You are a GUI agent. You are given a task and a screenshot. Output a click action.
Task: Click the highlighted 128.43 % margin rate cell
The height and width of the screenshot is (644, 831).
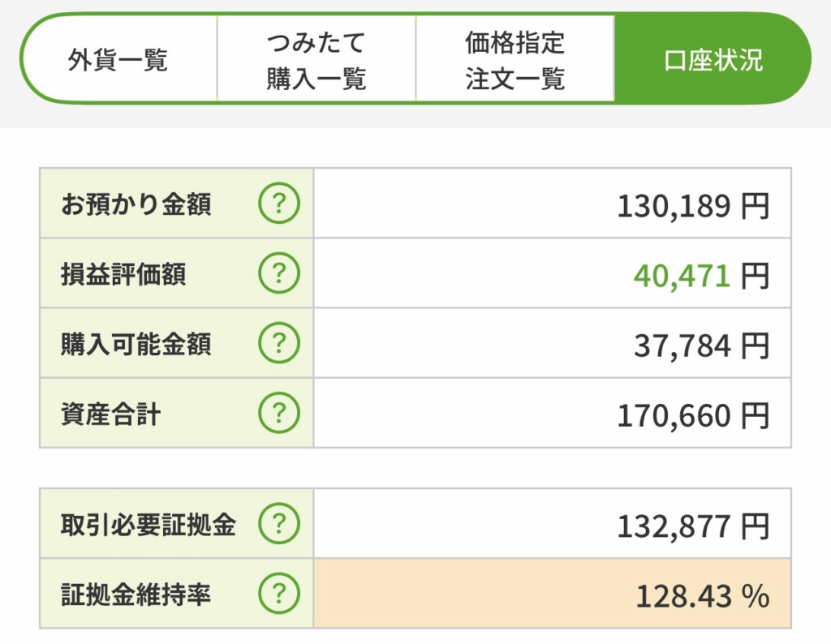pos(552,596)
